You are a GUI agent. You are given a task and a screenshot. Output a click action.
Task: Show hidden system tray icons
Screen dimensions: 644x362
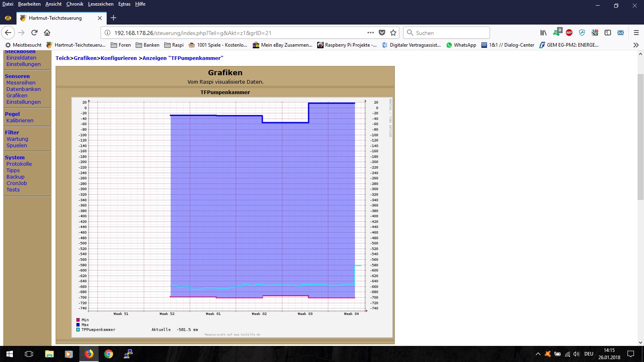pos(538,354)
